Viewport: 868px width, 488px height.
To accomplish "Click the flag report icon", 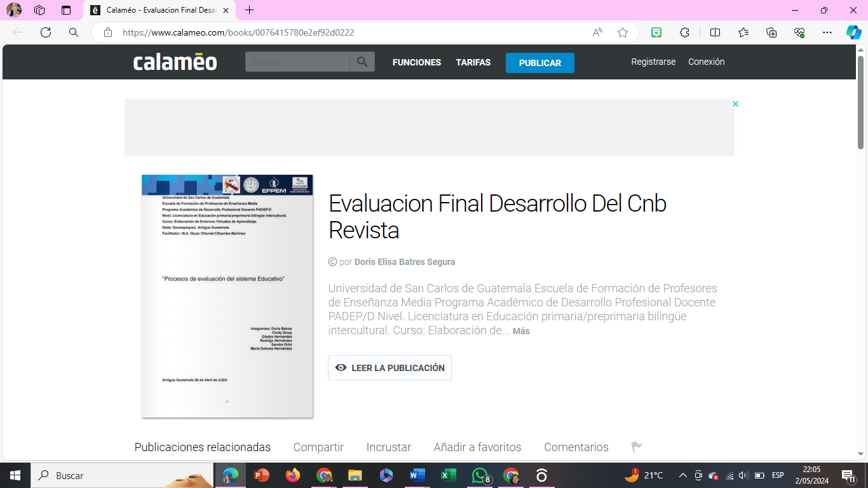I will click(636, 447).
